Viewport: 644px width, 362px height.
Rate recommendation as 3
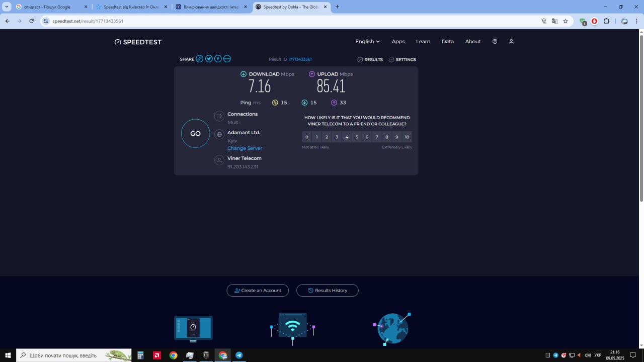337,137
